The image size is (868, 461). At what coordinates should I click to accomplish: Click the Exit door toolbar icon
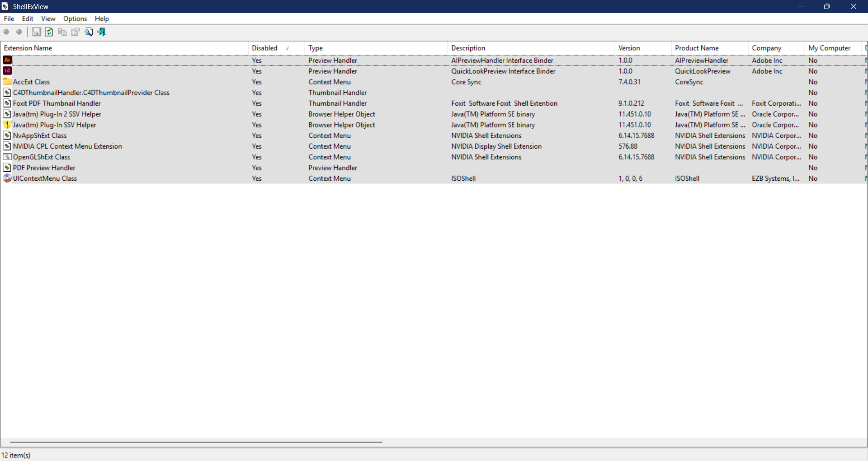click(102, 32)
